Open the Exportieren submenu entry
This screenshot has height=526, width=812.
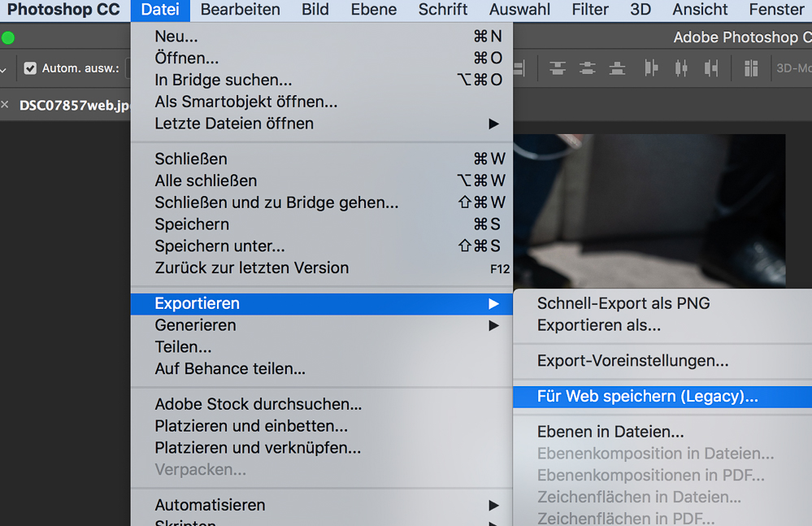pos(322,303)
